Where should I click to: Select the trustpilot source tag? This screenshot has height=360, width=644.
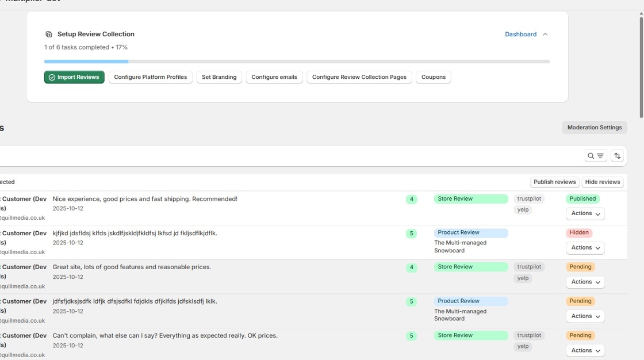[x=528, y=198]
